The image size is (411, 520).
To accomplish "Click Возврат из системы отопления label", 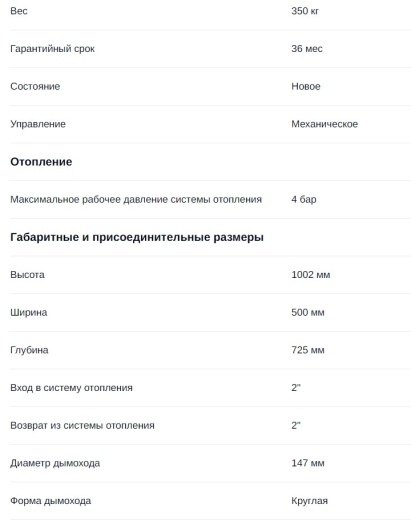I will [82, 425].
